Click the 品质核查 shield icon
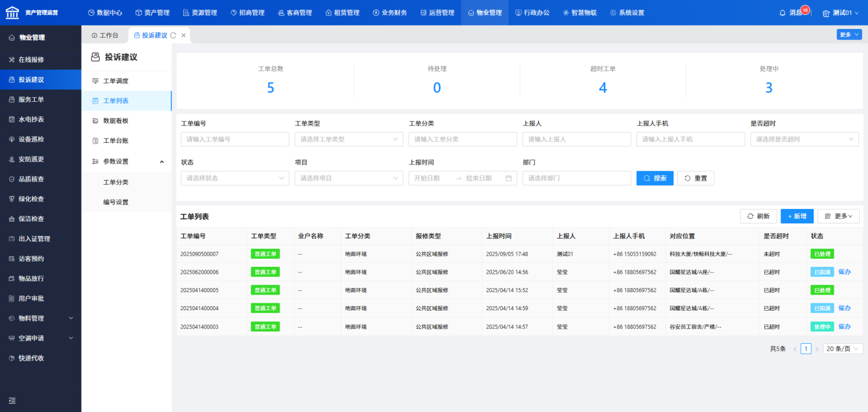The width and height of the screenshot is (868, 412). (12, 179)
